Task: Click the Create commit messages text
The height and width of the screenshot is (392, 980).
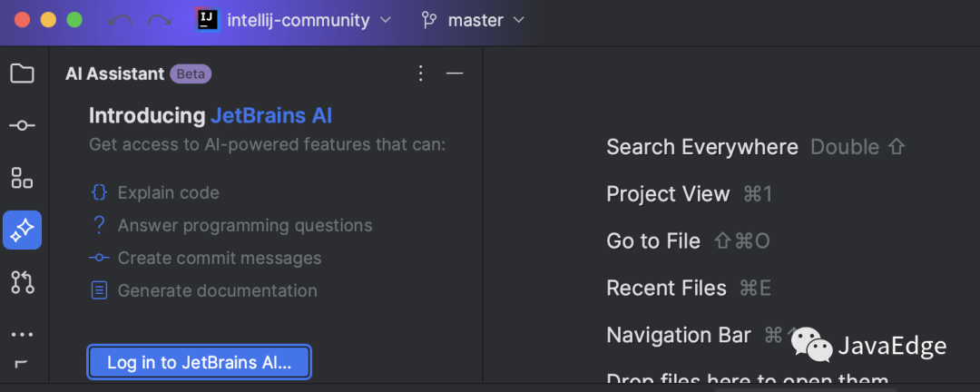Action: tap(220, 258)
